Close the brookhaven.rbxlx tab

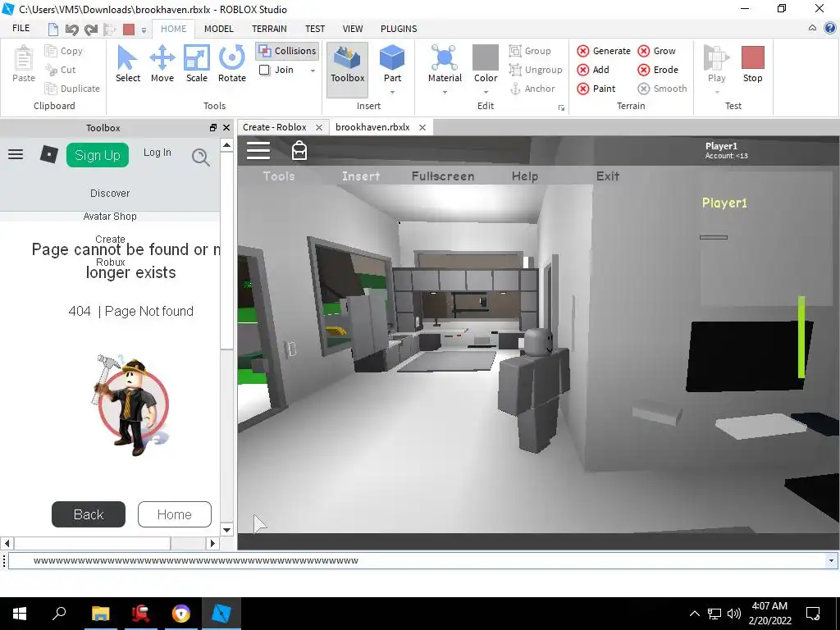click(422, 127)
